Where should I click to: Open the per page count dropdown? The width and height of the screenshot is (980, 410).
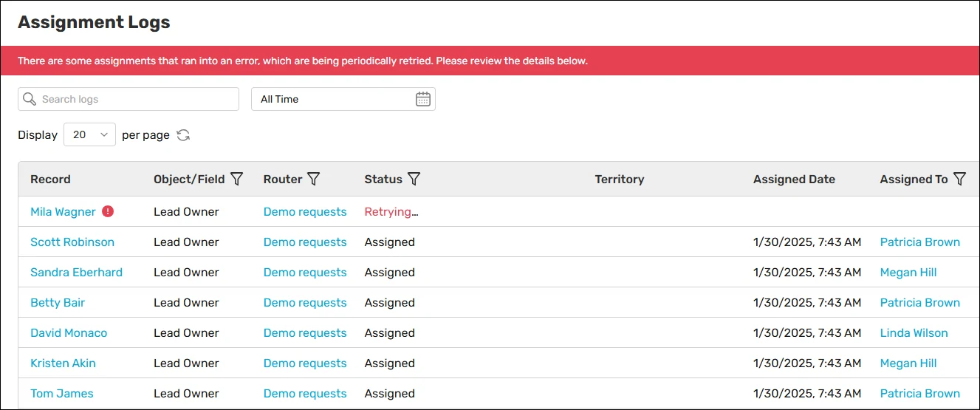click(x=90, y=134)
